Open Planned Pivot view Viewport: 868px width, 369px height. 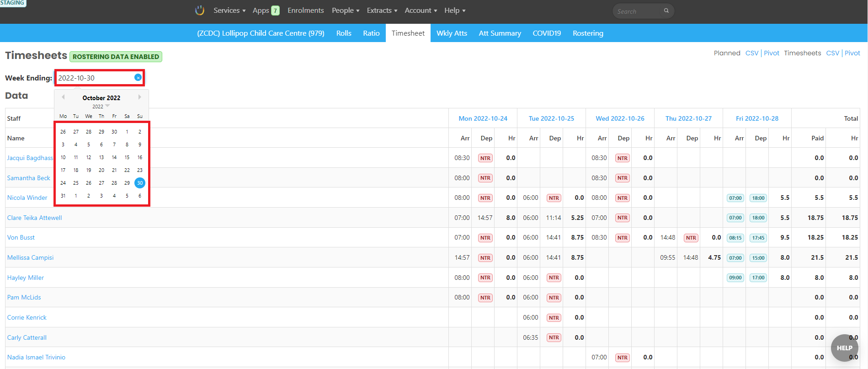click(x=772, y=53)
